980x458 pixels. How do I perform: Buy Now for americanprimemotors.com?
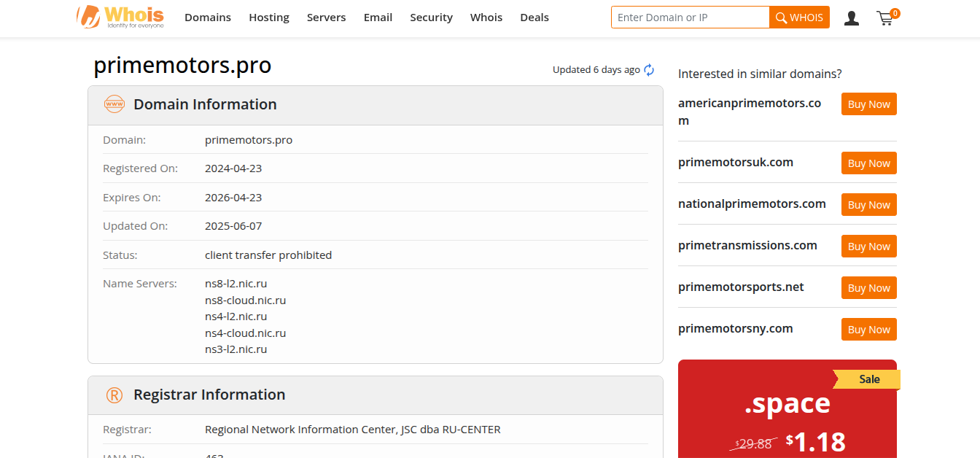point(868,104)
